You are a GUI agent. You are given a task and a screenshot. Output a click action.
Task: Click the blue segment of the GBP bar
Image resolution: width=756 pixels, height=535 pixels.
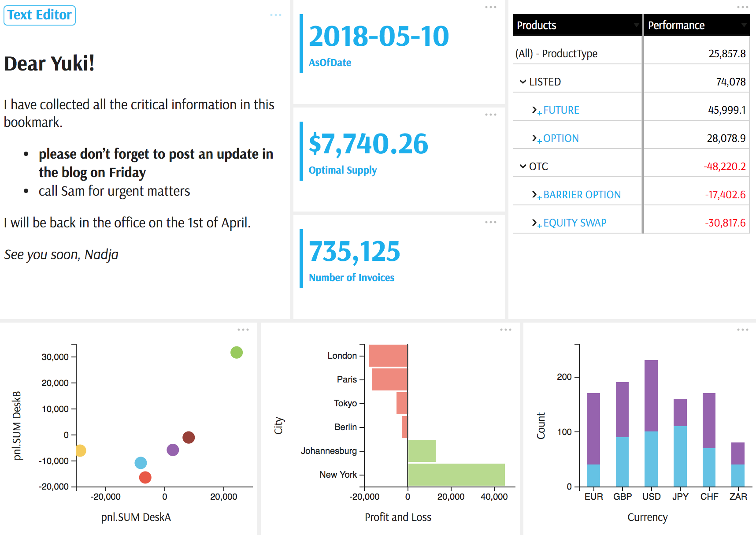pyautogui.click(x=623, y=462)
